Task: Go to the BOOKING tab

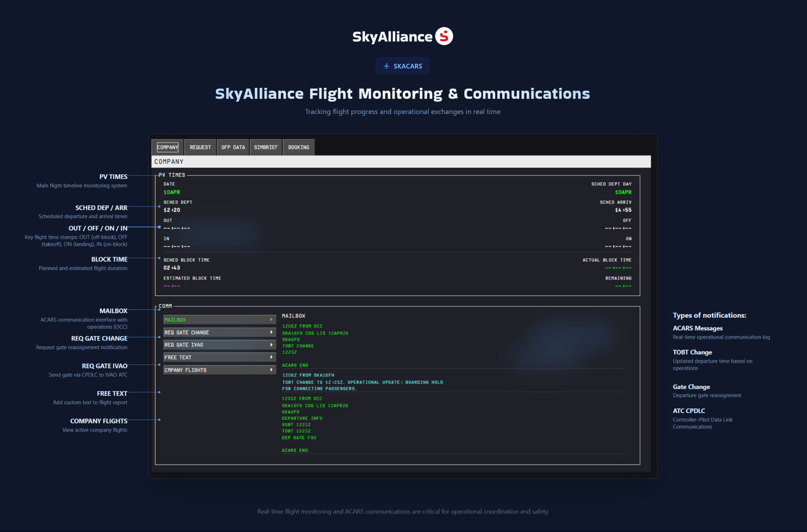Action: [x=298, y=147]
